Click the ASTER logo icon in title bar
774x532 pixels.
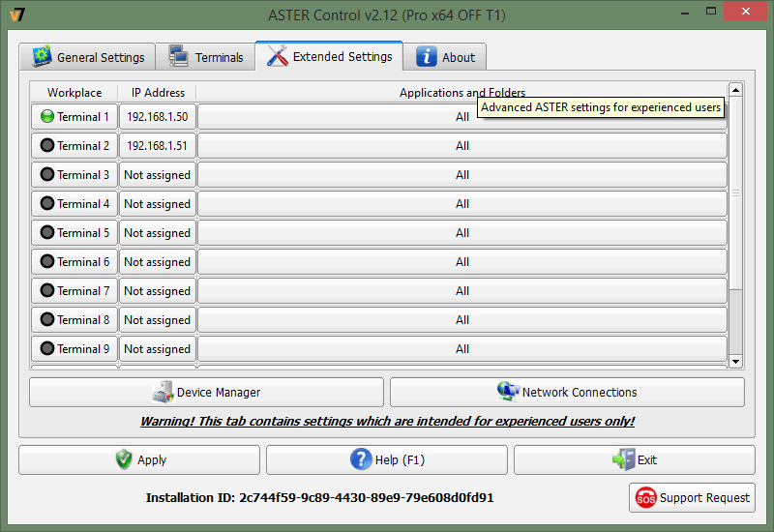(16, 15)
